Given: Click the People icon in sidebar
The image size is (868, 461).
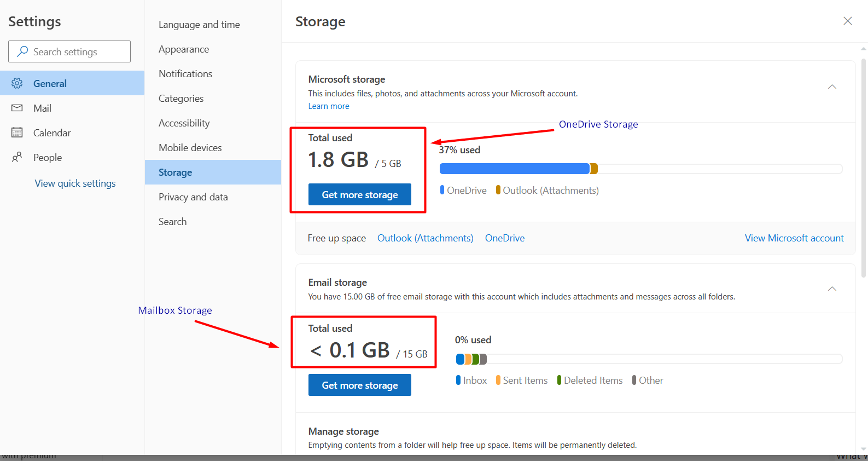Looking at the screenshot, I should (17, 157).
